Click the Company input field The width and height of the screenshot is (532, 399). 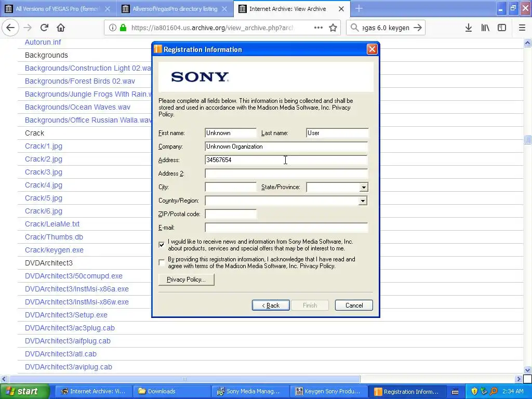[286, 147]
